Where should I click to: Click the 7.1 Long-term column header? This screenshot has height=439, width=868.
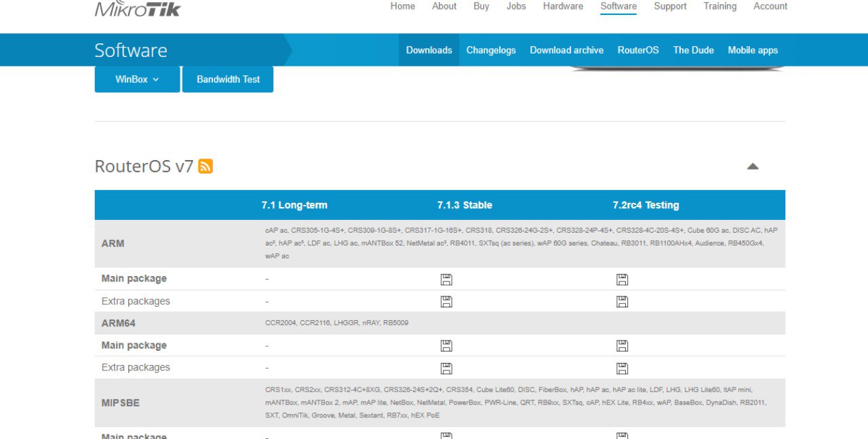click(294, 205)
